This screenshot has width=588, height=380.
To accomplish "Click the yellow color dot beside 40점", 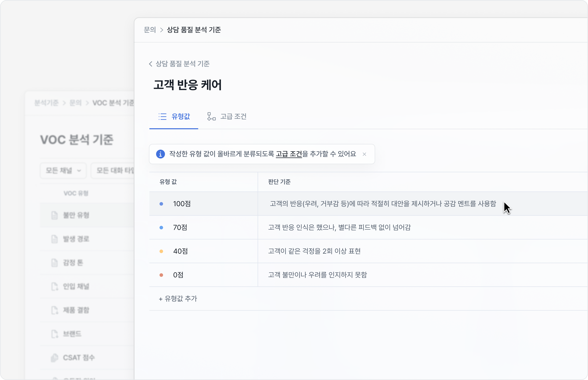I will [x=161, y=251].
